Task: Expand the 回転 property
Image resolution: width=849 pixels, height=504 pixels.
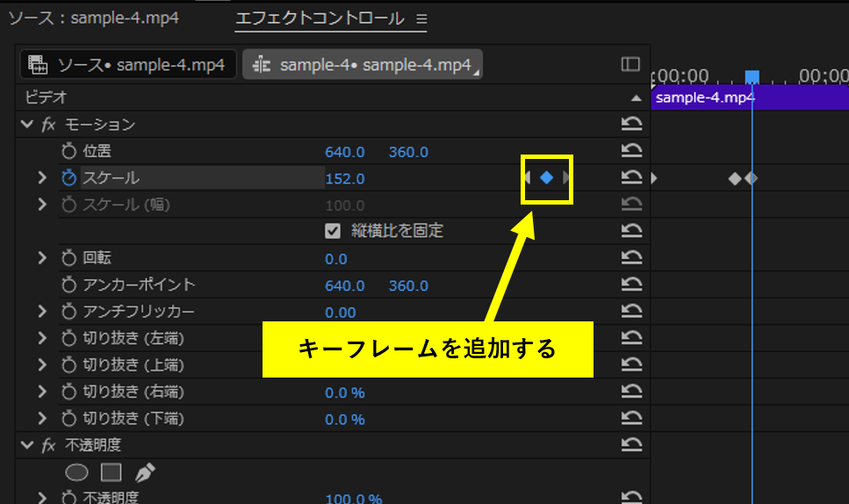Action: pyautogui.click(x=42, y=258)
